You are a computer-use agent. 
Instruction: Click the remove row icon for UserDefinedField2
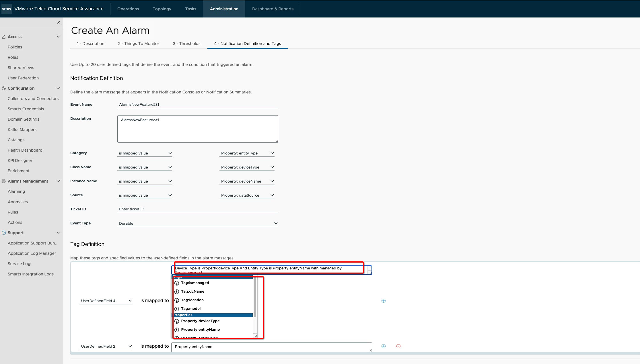click(x=398, y=347)
